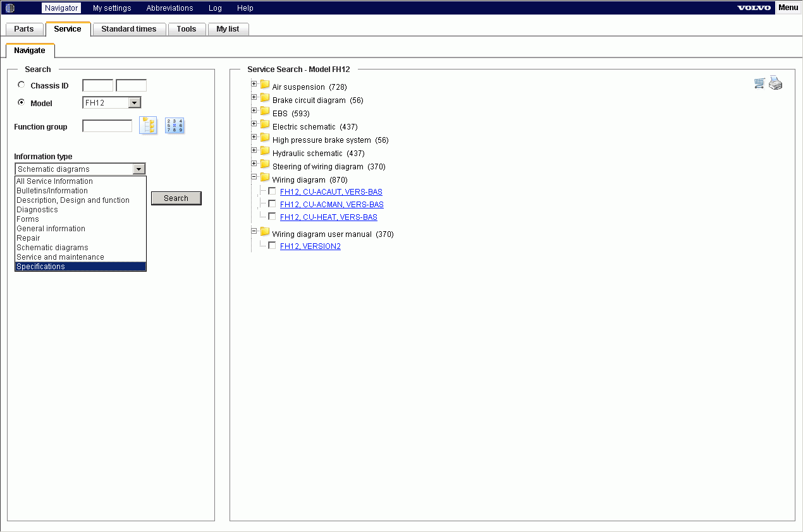803x532 pixels.
Task: Open the FH12, VERSION2 link
Action: pos(310,246)
